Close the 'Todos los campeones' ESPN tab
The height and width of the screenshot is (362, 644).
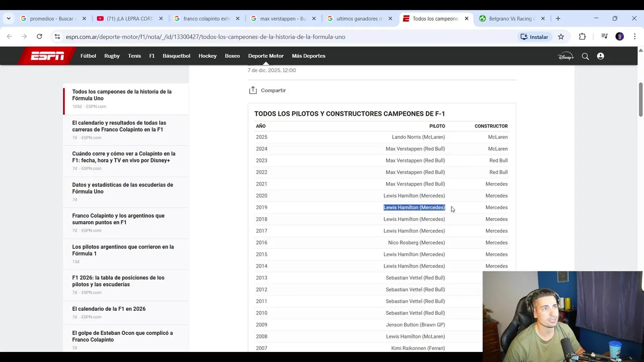(x=466, y=19)
